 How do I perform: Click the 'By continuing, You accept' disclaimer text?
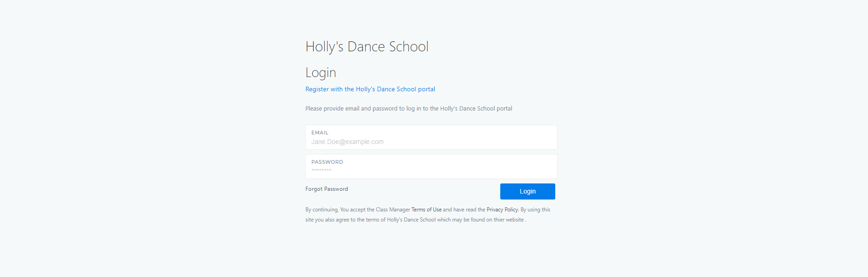point(428,215)
